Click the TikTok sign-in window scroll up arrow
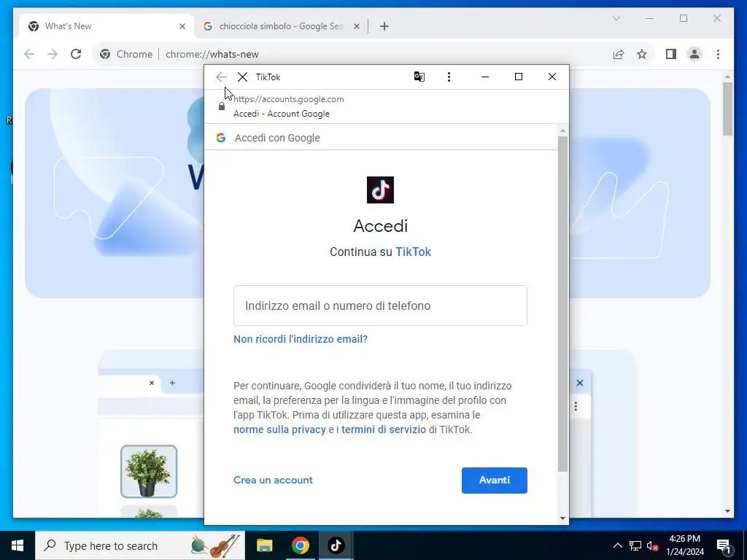The width and height of the screenshot is (747, 560). pos(562,131)
